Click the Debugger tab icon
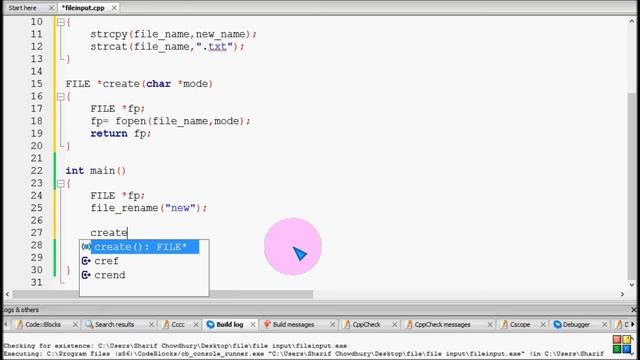640x360 pixels. click(x=557, y=324)
